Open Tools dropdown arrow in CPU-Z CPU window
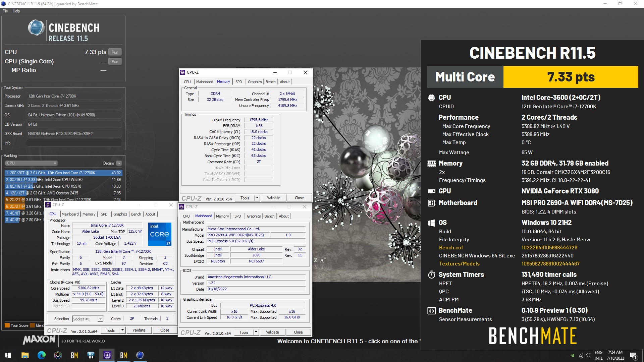644x362 pixels. tap(123, 330)
